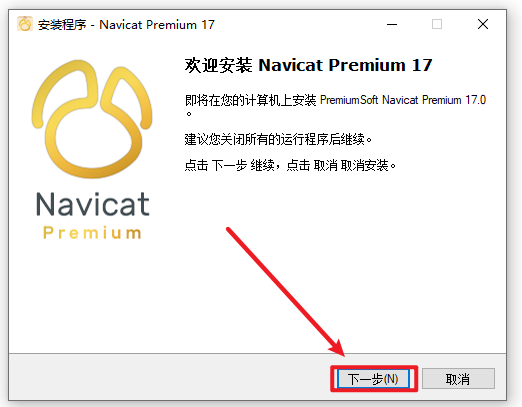Close the installer with the X button
Screen dimensions: 522x407
pos(483,24)
